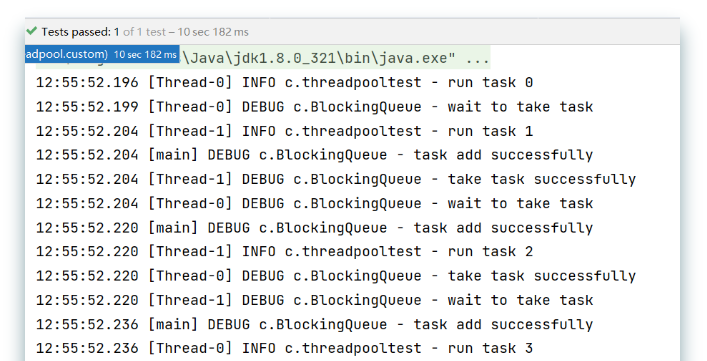Click first 'take task successfully' by Thread-1
This screenshot has height=361, width=707.
point(336,179)
